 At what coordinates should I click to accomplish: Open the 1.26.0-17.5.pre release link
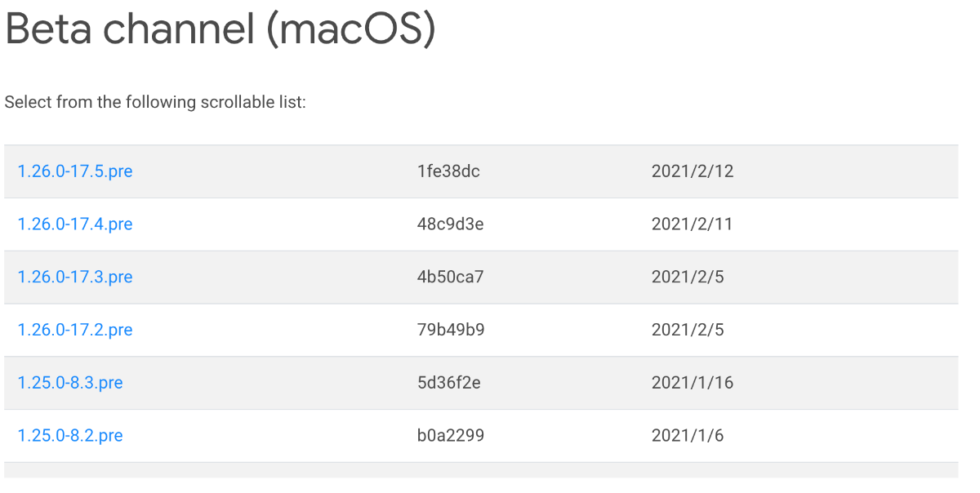pyautogui.click(x=75, y=171)
